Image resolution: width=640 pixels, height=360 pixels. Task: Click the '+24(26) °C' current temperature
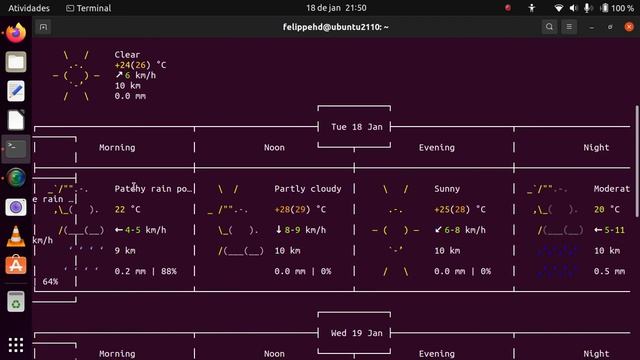(140, 65)
